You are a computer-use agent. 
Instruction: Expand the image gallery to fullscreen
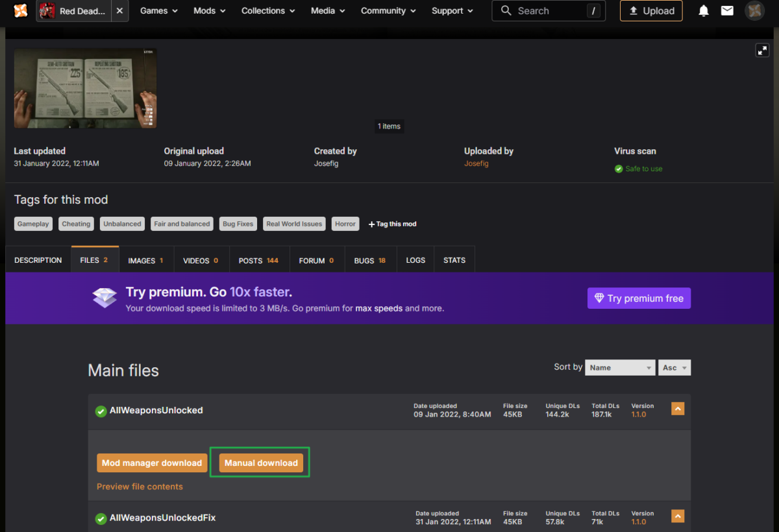click(x=762, y=50)
